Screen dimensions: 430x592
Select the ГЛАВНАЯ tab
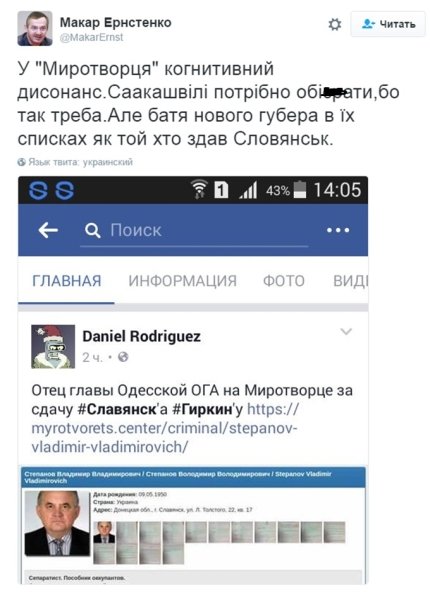tap(66, 281)
